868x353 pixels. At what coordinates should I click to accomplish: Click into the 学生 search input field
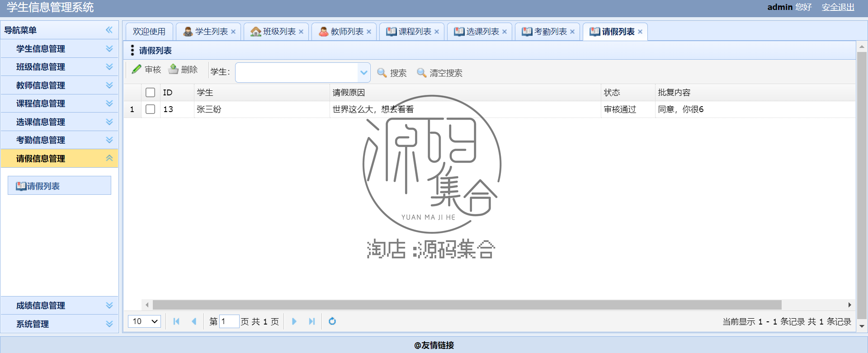click(x=297, y=73)
